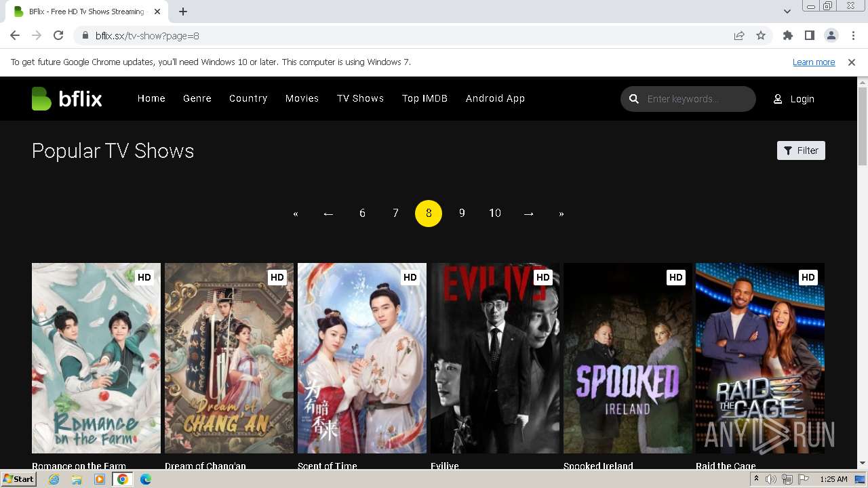Go to the Movies section
Screen dimensions: 868x488
pyautogui.click(x=302, y=98)
